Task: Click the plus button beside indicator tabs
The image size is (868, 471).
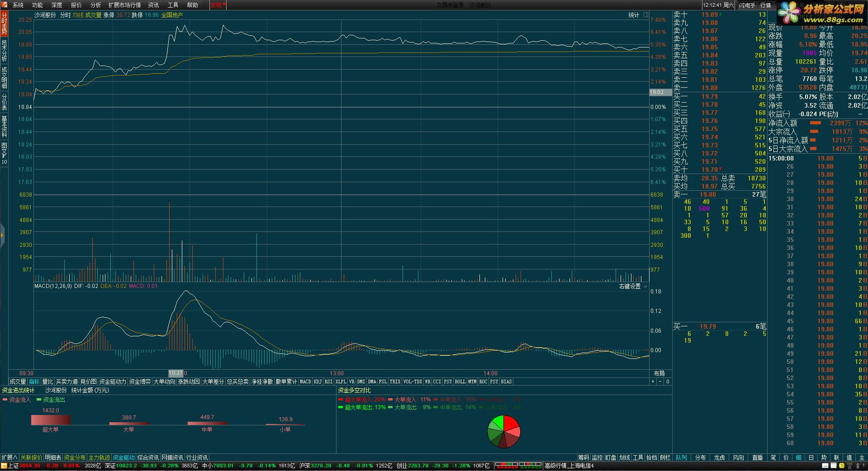Action: [x=653, y=382]
